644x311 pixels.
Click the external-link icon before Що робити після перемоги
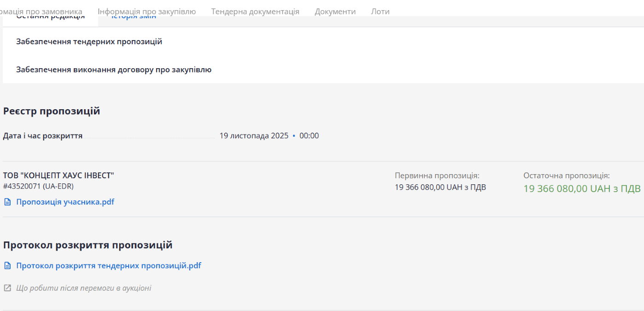tap(7, 288)
